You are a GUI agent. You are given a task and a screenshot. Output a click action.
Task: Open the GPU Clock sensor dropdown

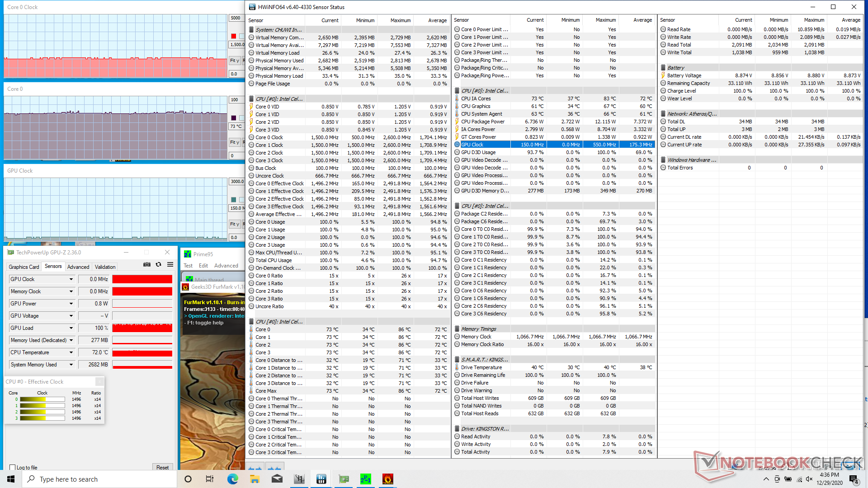click(71, 279)
